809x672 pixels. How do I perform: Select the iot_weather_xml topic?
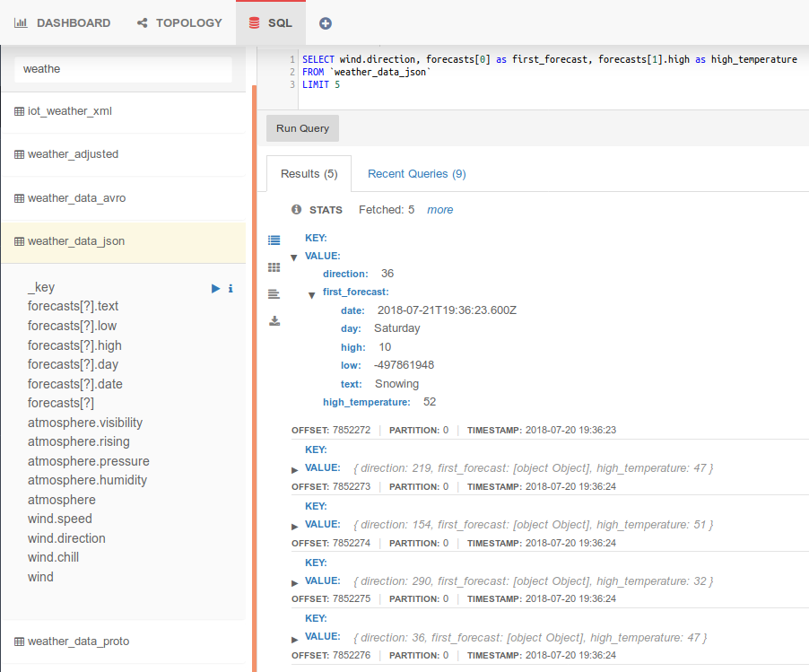[123, 111]
